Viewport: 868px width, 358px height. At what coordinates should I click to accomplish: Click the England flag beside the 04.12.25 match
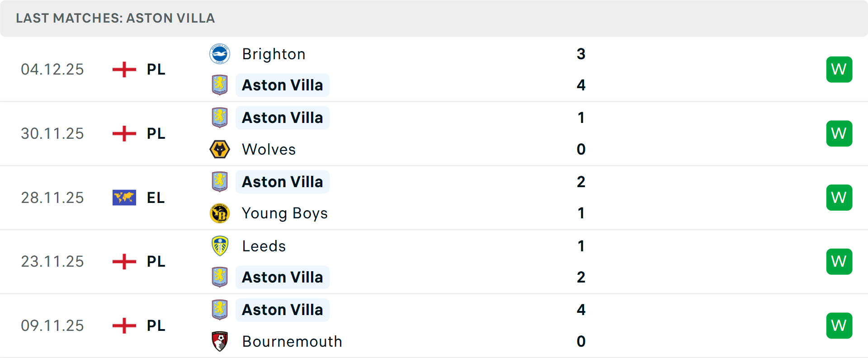click(124, 69)
